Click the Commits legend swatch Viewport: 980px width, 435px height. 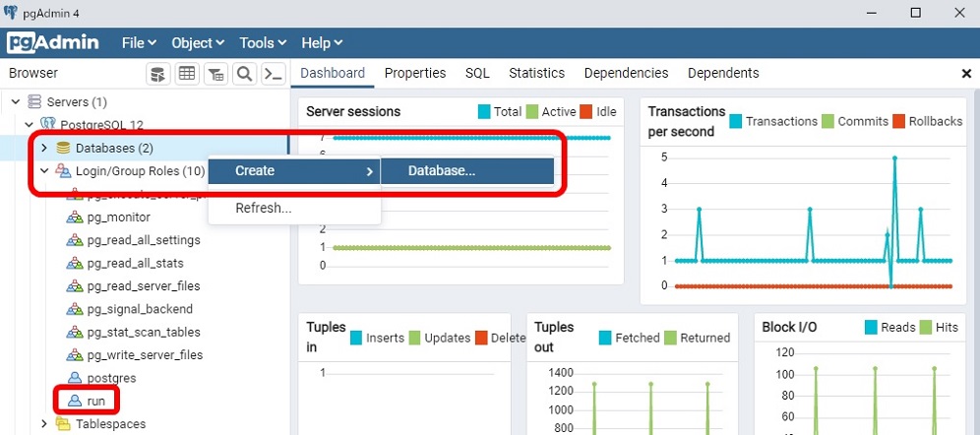point(828,121)
